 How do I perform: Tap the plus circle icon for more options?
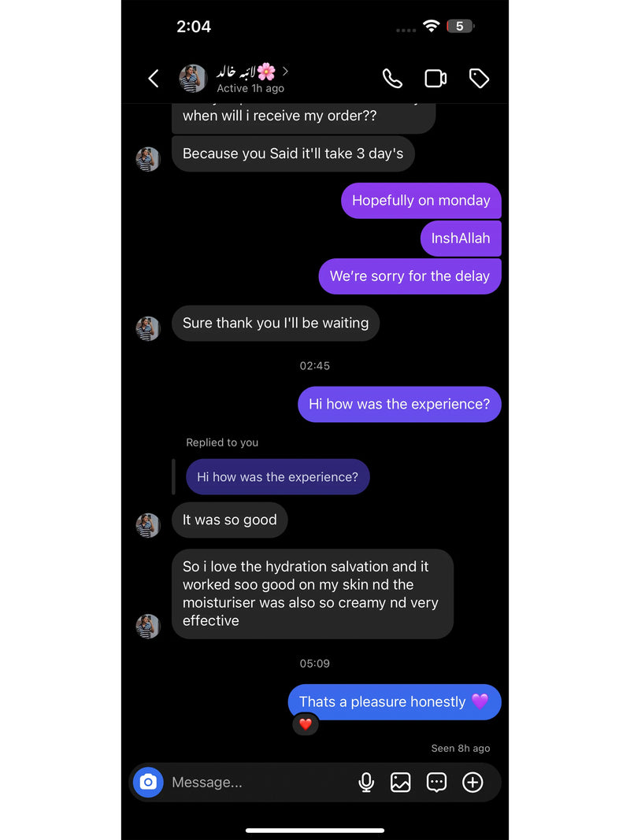click(472, 783)
